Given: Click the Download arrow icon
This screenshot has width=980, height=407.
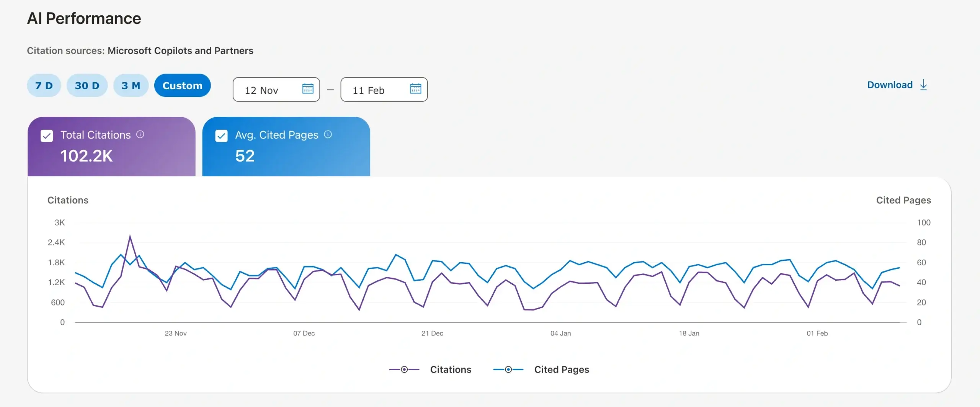Looking at the screenshot, I should (x=923, y=85).
